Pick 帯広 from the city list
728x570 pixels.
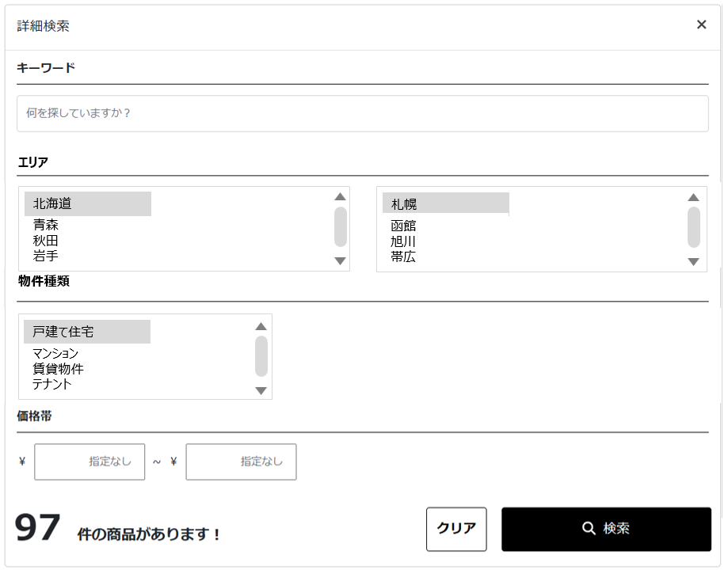[404, 256]
